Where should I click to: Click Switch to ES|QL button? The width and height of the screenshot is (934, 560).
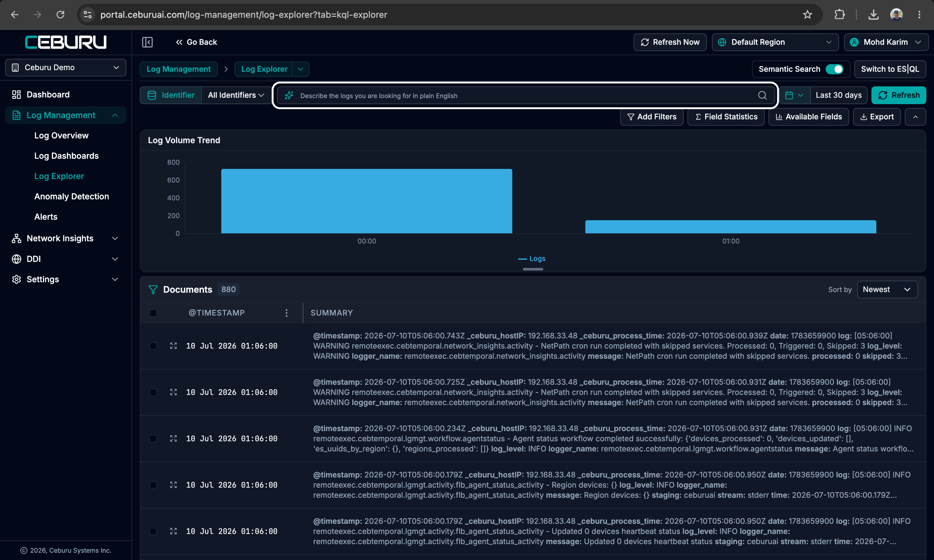890,69
